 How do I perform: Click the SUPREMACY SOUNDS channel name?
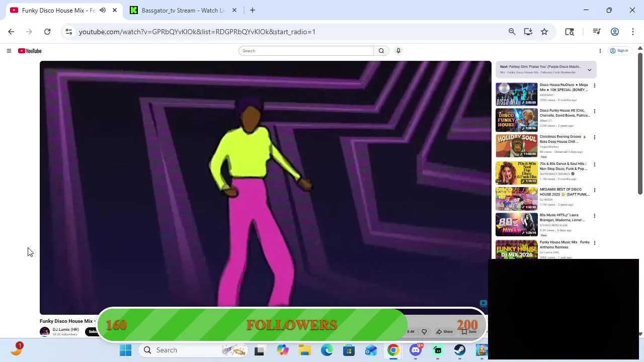click(555, 174)
